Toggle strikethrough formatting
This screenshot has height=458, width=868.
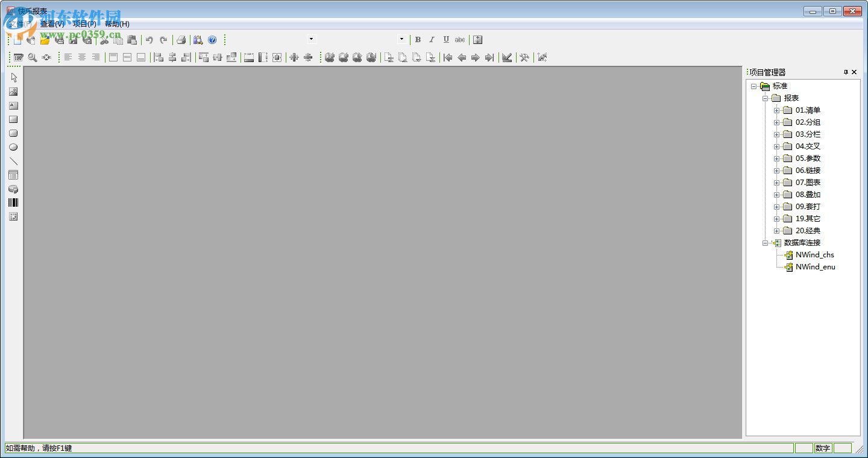460,40
